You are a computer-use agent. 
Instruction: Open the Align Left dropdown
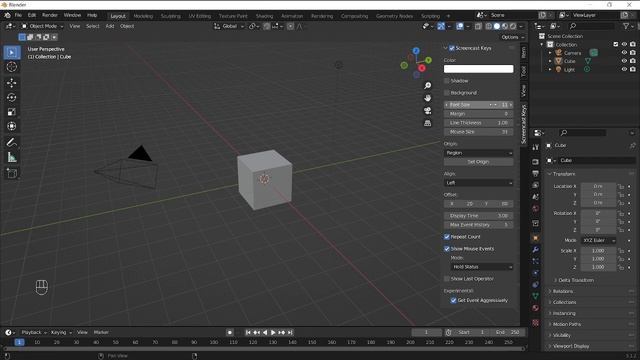click(478, 183)
